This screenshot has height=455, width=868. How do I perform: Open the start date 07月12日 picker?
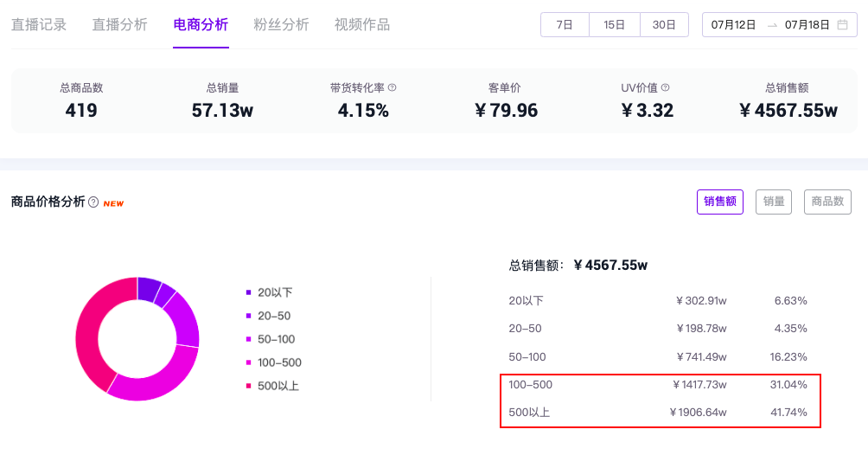pyautogui.click(x=733, y=25)
